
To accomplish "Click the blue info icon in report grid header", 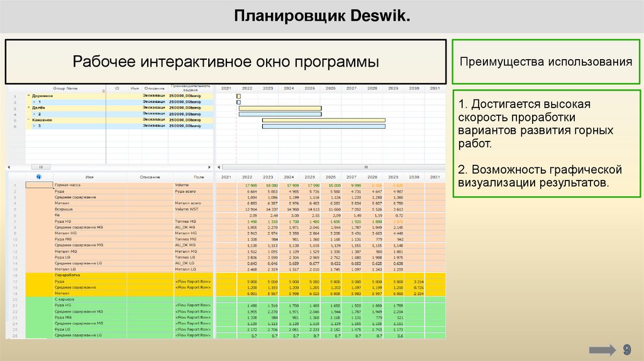I will tap(38, 177).
